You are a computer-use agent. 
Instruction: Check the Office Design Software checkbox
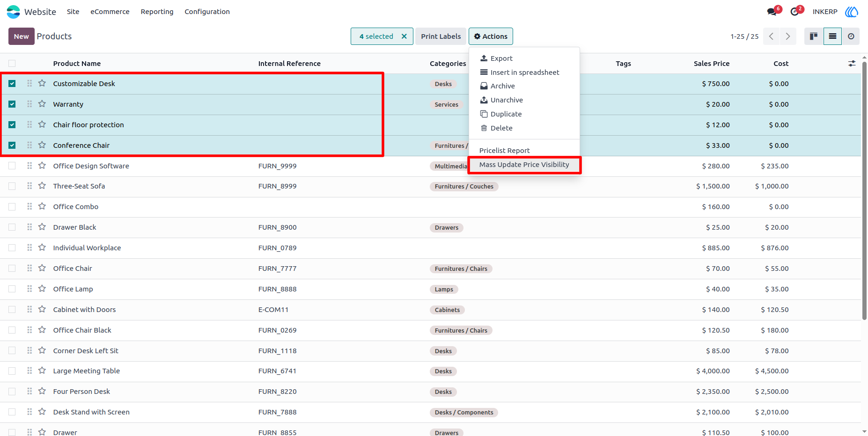click(12, 166)
